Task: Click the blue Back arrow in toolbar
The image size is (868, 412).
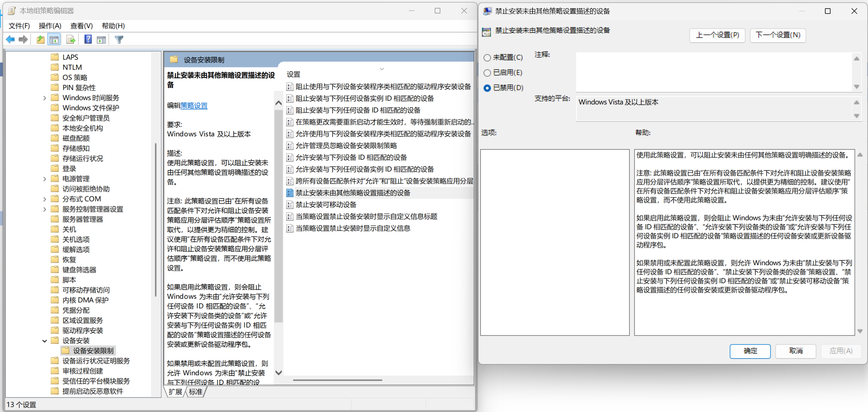Action: coord(10,39)
